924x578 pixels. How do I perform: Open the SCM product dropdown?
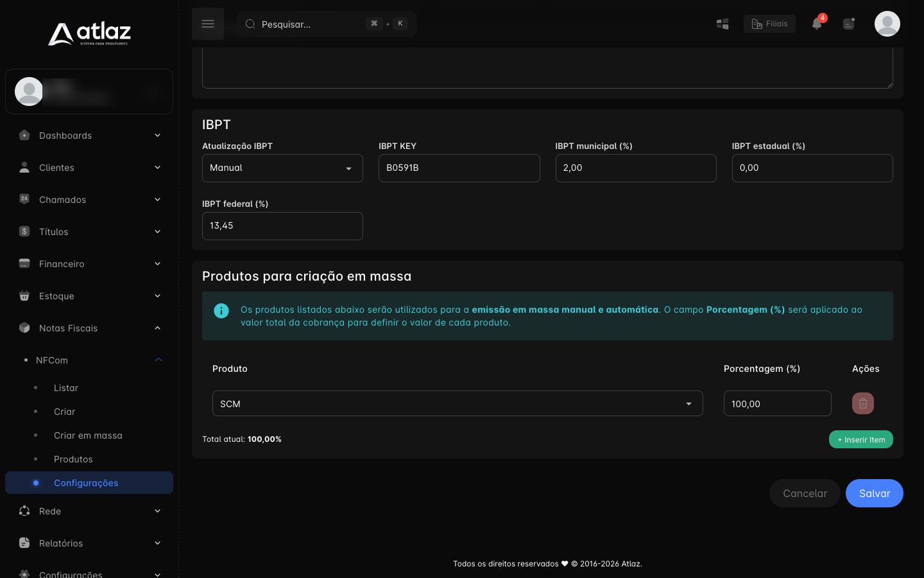[x=458, y=403]
